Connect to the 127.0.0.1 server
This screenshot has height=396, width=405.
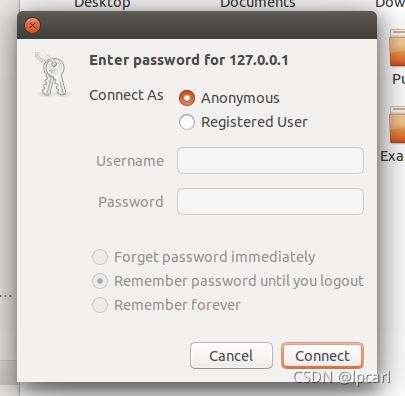[322, 356]
